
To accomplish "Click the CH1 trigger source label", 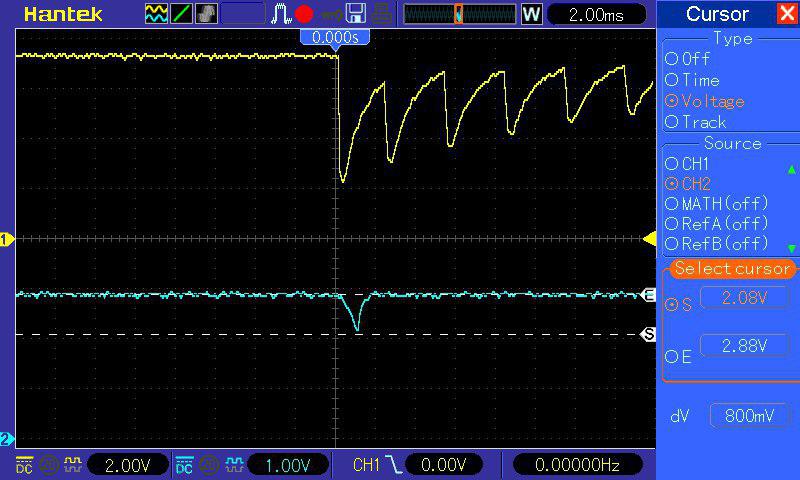I will (x=366, y=465).
